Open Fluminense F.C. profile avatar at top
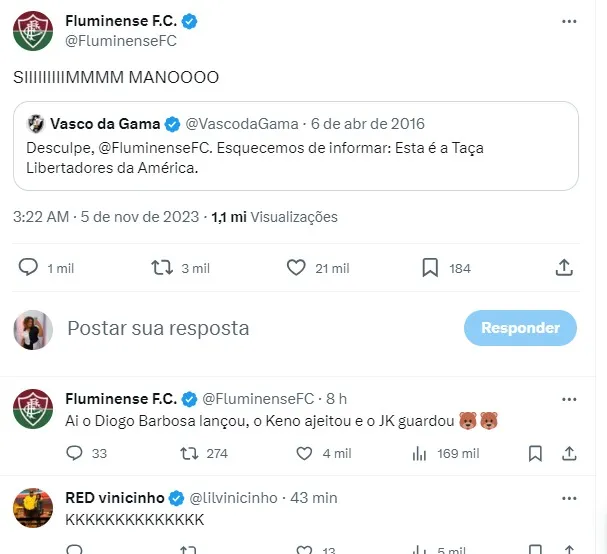 click(33, 30)
